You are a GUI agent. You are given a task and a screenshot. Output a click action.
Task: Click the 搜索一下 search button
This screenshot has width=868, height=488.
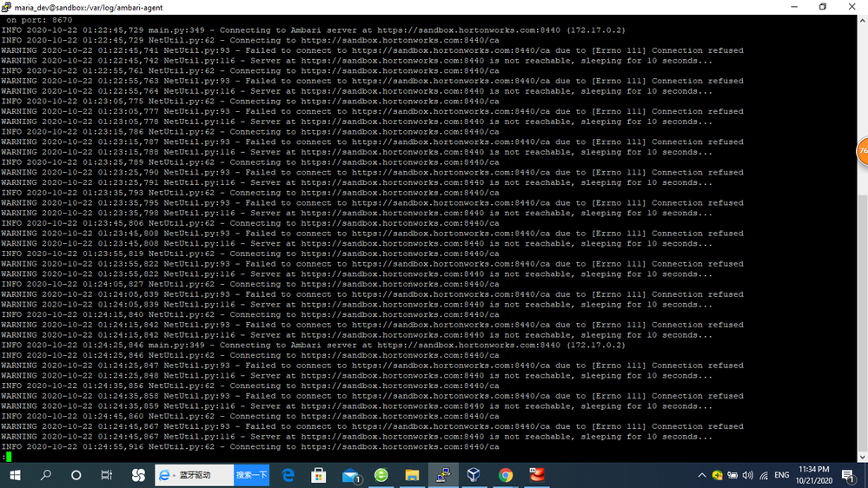[x=251, y=475]
